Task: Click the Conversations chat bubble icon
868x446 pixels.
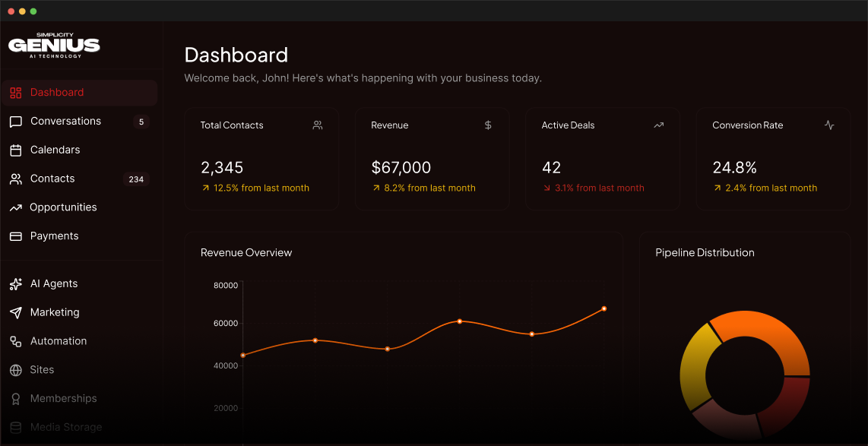Action: tap(15, 122)
